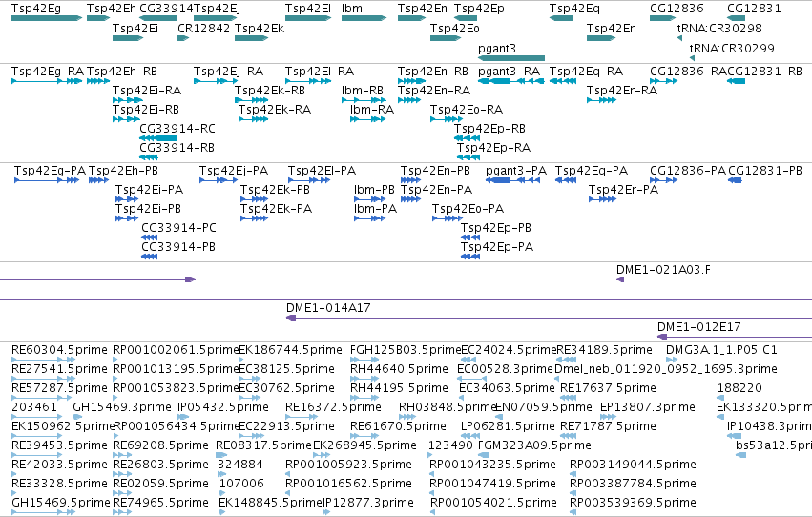Select EST LP06281.5prime
The height and width of the screenshot is (517, 812).
point(508,427)
